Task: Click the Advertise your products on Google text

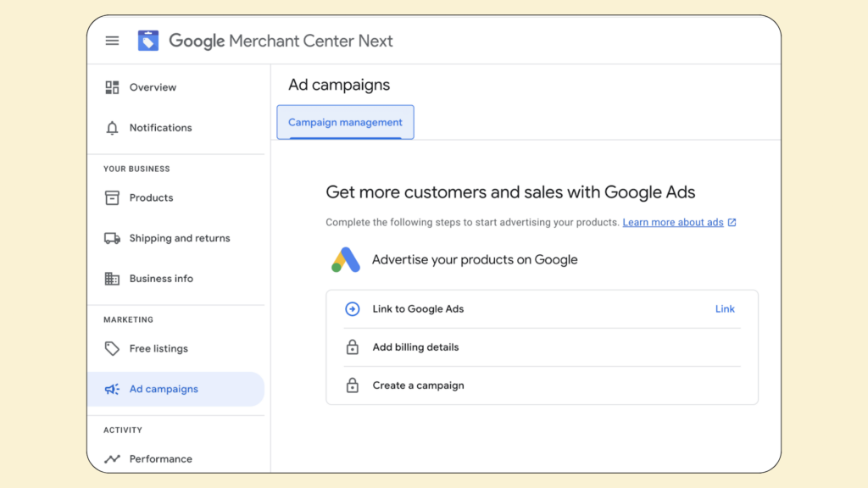Action: pyautogui.click(x=475, y=259)
